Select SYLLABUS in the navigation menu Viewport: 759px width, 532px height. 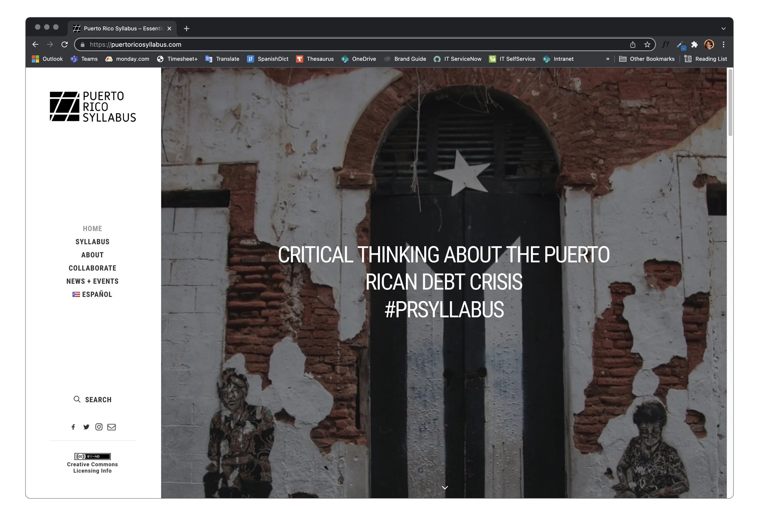[92, 241]
